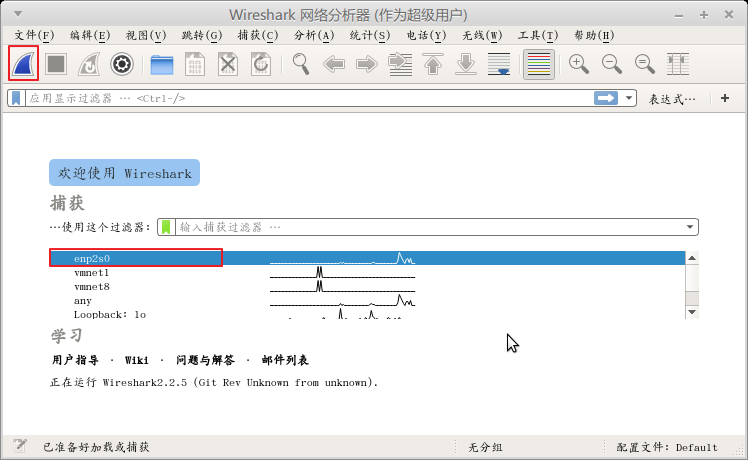Close the capture file
This screenshot has height=460, width=748.
click(x=228, y=64)
